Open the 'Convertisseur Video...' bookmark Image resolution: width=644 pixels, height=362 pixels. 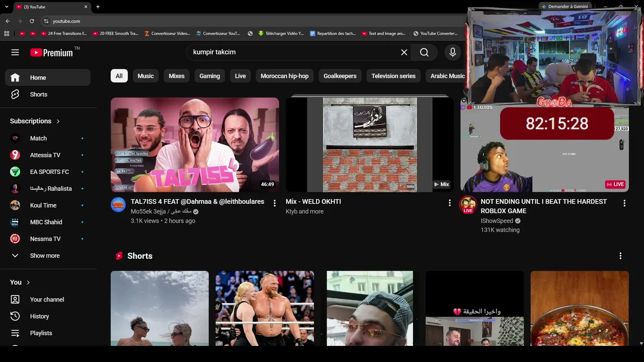pyautogui.click(x=167, y=34)
